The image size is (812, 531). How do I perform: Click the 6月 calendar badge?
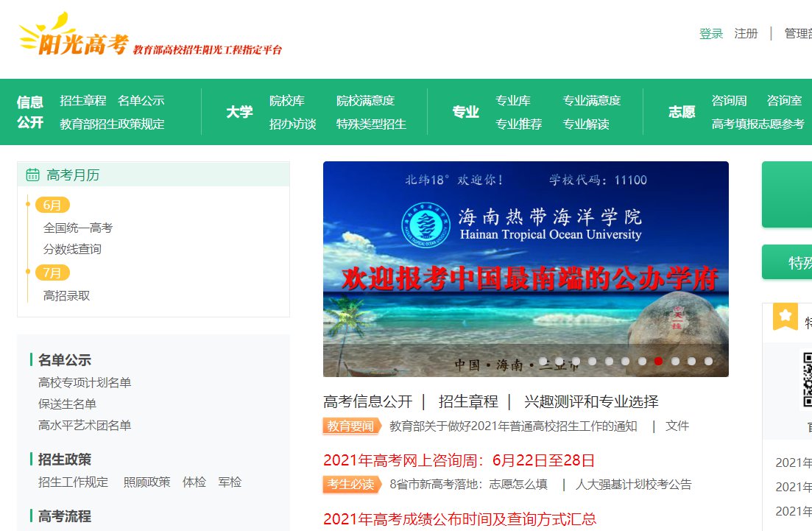coord(52,205)
